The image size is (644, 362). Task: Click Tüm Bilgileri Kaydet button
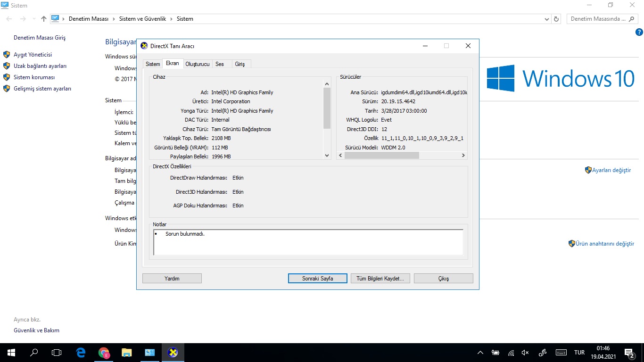click(380, 279)
